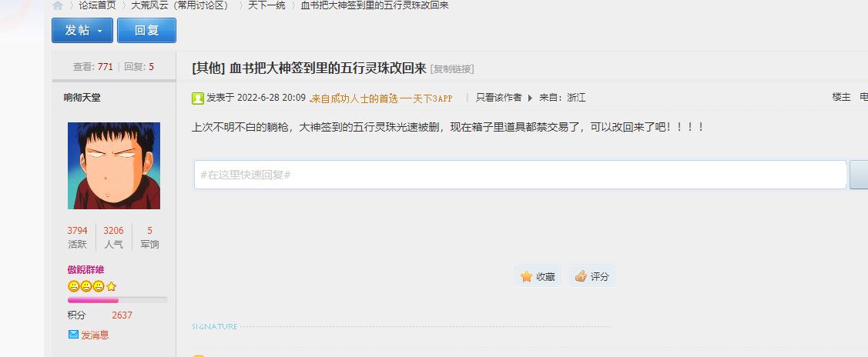
Task: Open the 响彻天堂 username link
Action: coord(82,98)
